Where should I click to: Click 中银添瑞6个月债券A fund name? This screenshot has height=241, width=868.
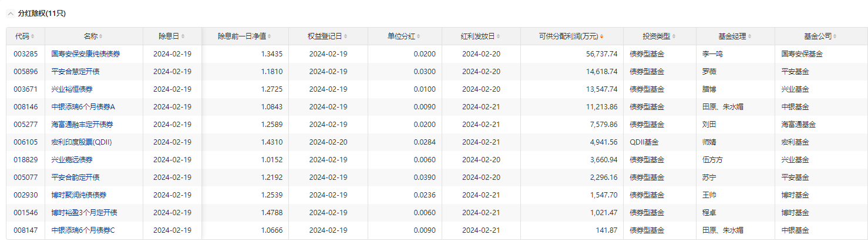click(x=83, y=107)
